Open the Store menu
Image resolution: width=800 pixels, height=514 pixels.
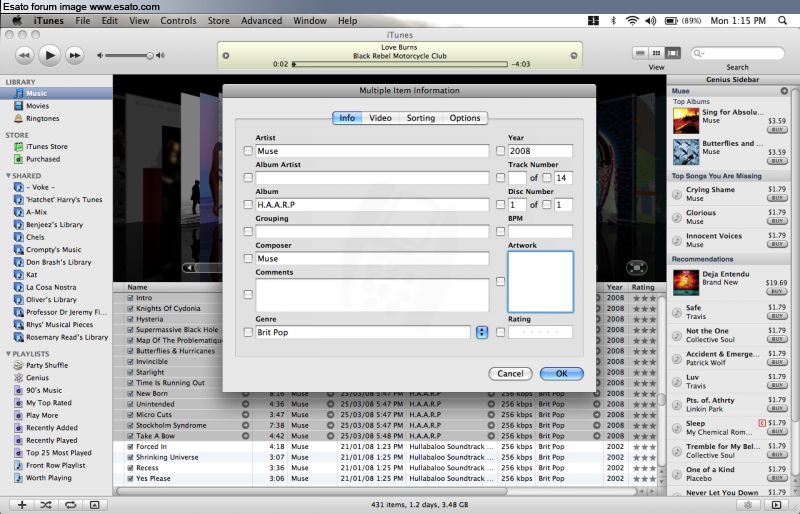click(x=218, y=20)
